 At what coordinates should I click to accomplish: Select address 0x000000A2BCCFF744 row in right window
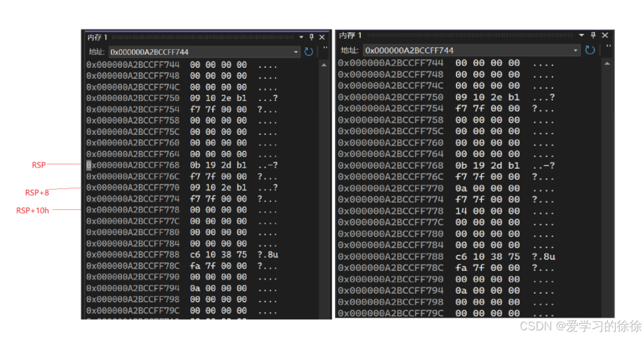391,63
